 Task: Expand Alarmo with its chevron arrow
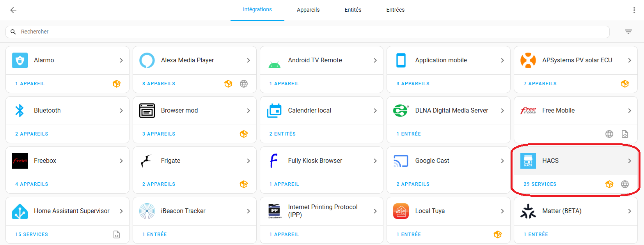tap(121, 60)
